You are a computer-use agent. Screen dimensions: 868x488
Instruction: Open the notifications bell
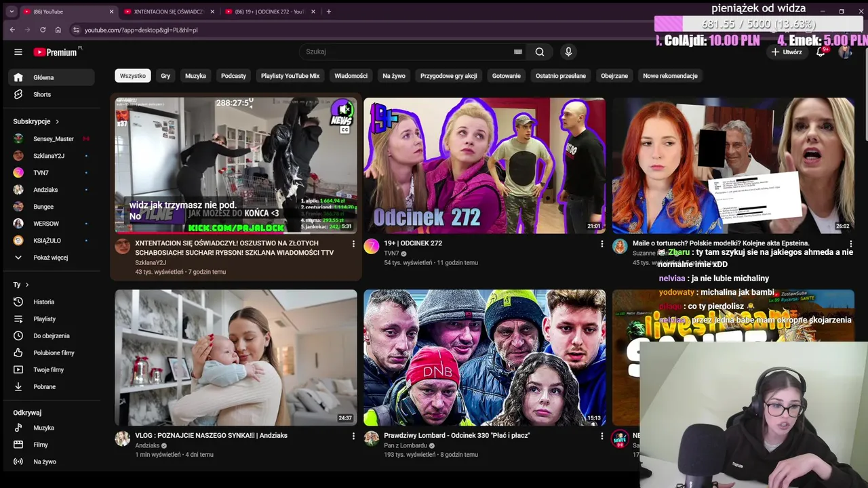(x=821, y=52)
